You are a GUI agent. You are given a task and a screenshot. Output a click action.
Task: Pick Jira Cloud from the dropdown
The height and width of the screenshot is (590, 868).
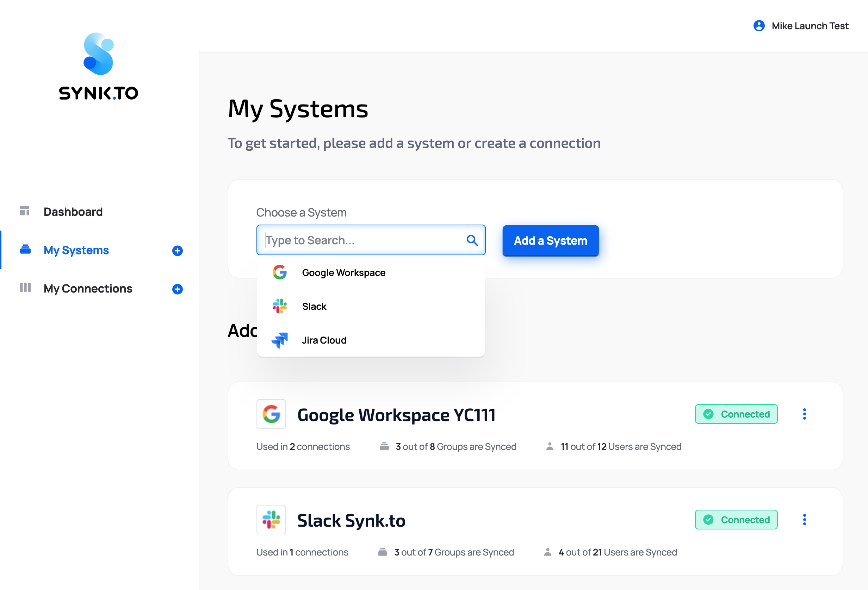324,340
